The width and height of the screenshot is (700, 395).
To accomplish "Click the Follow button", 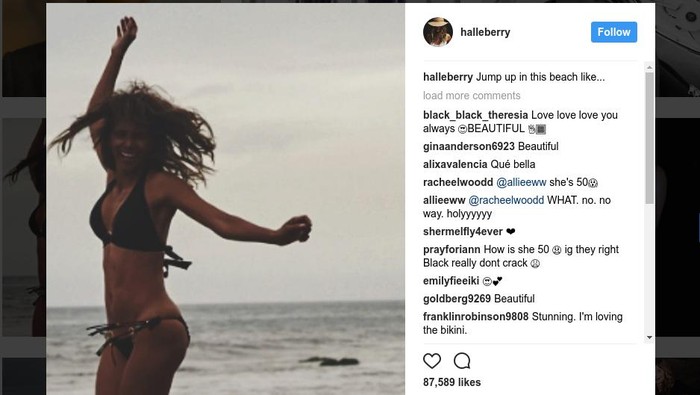I will (x=614, y=32).
